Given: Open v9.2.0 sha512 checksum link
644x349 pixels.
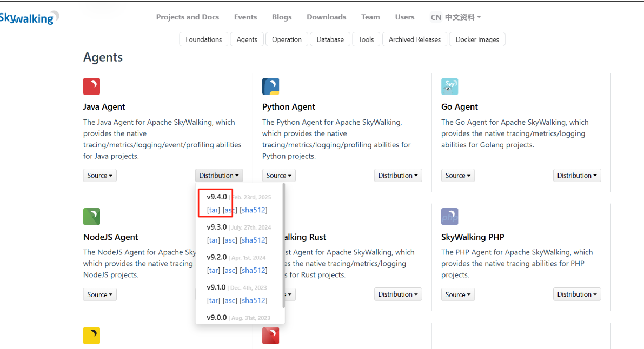Looking at the screenshot, I should [x=254, y=270].
